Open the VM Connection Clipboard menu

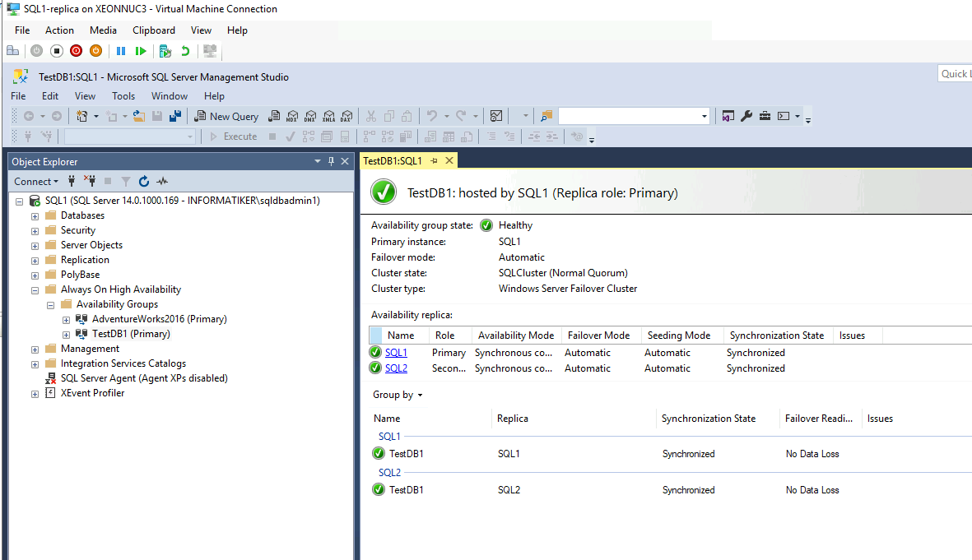(x=154, y=30)
